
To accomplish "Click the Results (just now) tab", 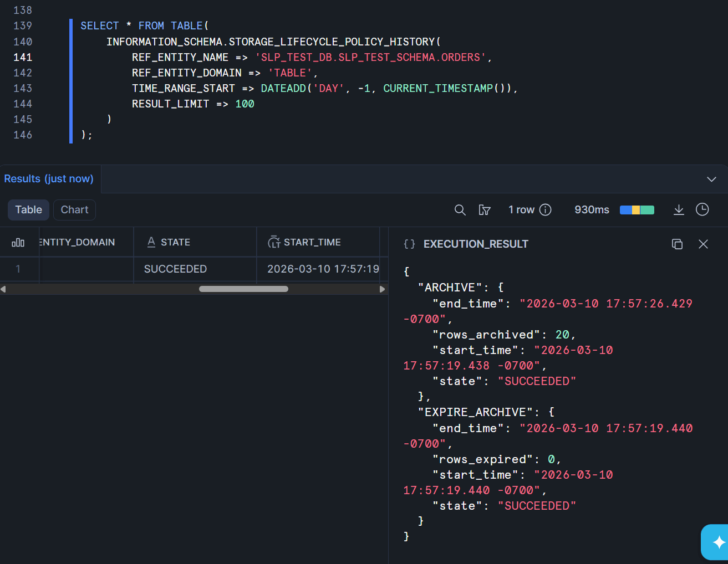I will point(49,179).
